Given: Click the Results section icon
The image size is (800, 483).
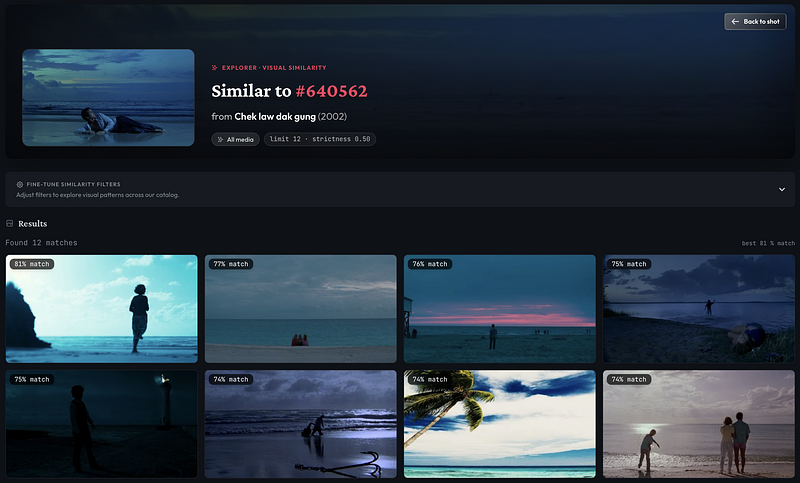Looking at the screenshot, I should [10, 223].
